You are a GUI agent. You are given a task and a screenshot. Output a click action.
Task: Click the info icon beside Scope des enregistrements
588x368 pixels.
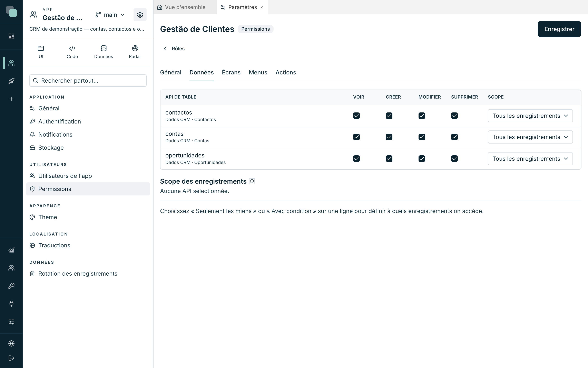pyautogui.click(x=252, y=181)
